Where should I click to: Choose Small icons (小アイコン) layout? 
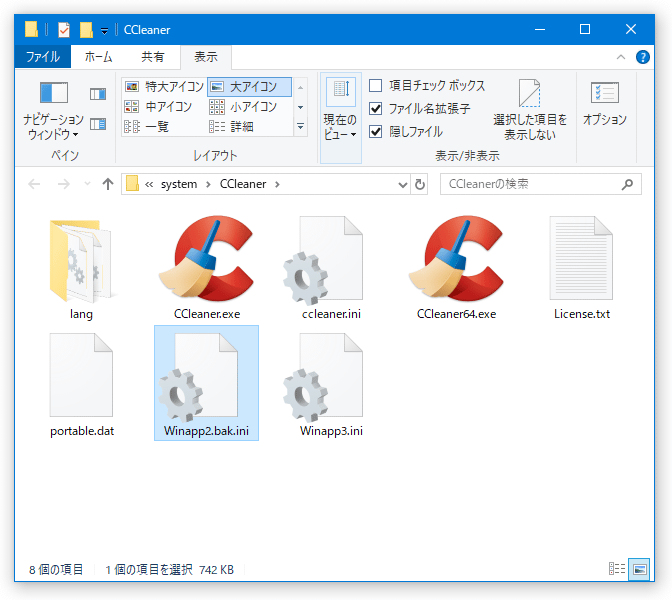coord(243,106)
